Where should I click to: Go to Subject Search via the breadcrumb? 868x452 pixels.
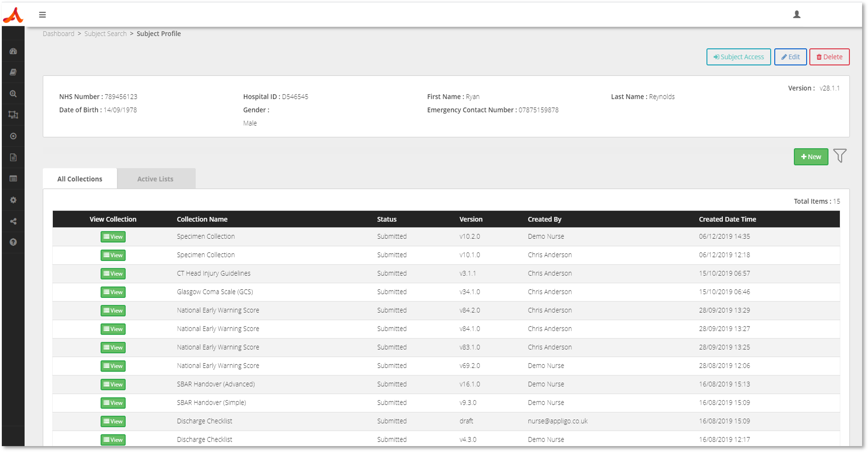(106, 34)
